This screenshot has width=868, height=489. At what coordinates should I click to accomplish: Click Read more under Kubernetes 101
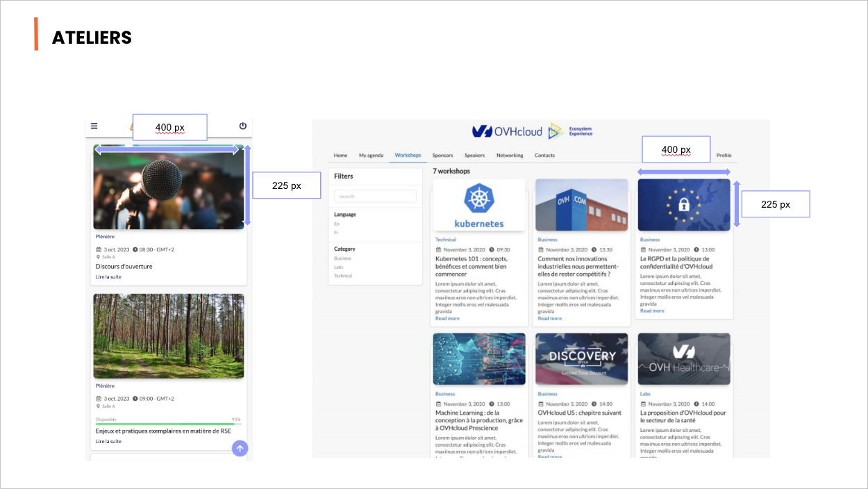point(447,319)
